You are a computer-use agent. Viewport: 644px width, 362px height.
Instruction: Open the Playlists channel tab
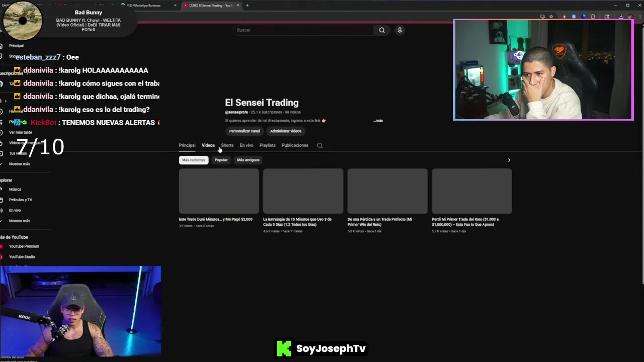click(268, 145)
